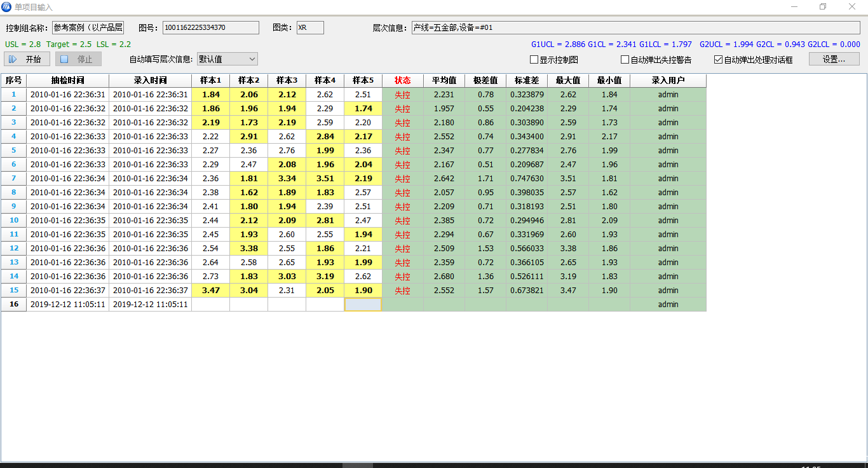Viewport: 868px width, 468px height.
Task: Click the 状态 column header
Action: (403, 81)
